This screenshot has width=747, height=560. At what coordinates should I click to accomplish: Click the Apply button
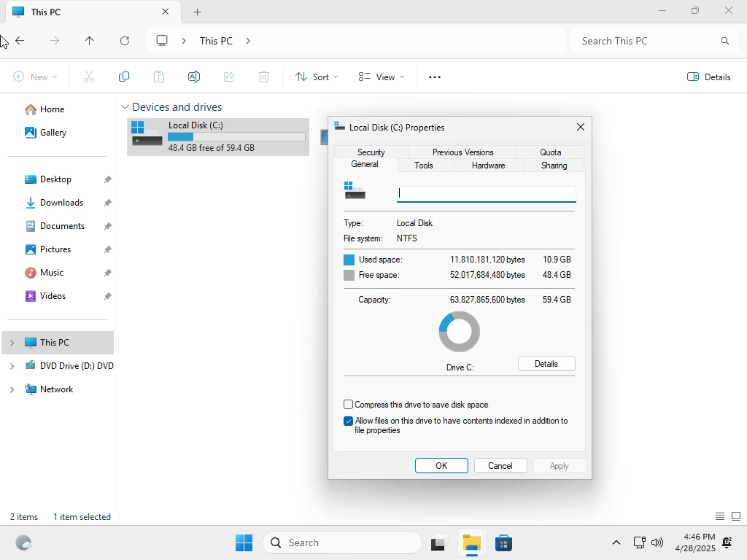pyautogui.click(x=560, y=466)
